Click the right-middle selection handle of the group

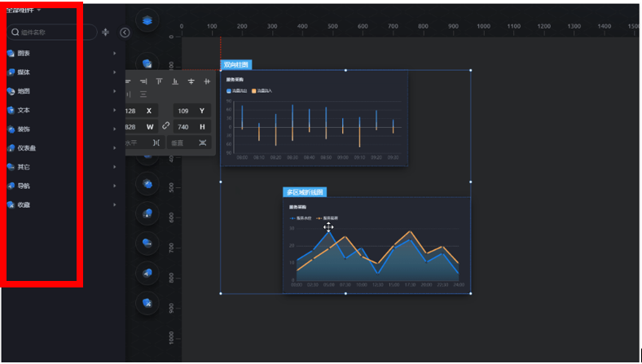pyautogui.click(x=470, y=182)
